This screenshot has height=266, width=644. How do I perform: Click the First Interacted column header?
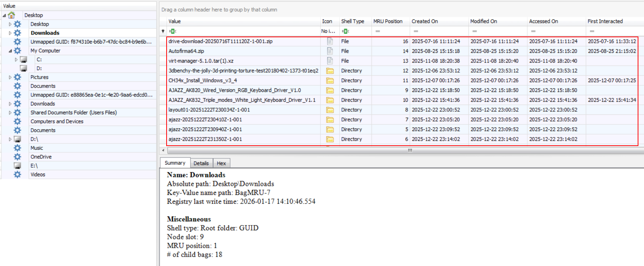605,21
